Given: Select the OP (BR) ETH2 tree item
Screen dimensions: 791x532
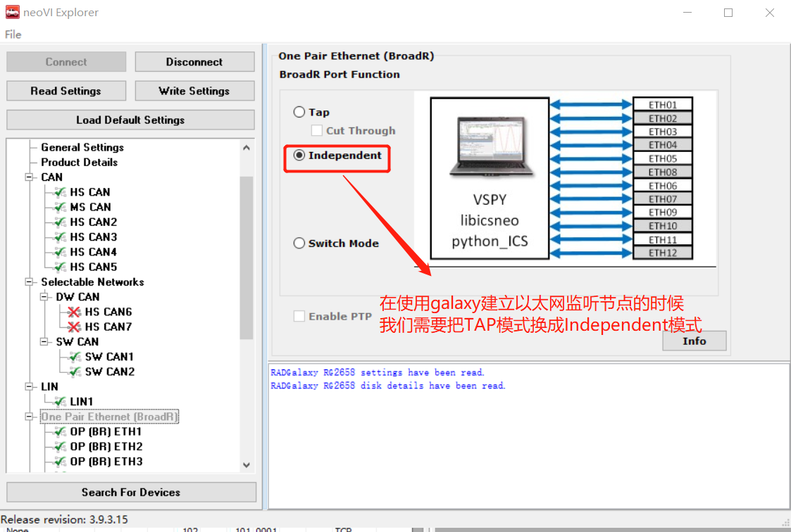Looking at the screenshot, I should click(x=106, y=447).
